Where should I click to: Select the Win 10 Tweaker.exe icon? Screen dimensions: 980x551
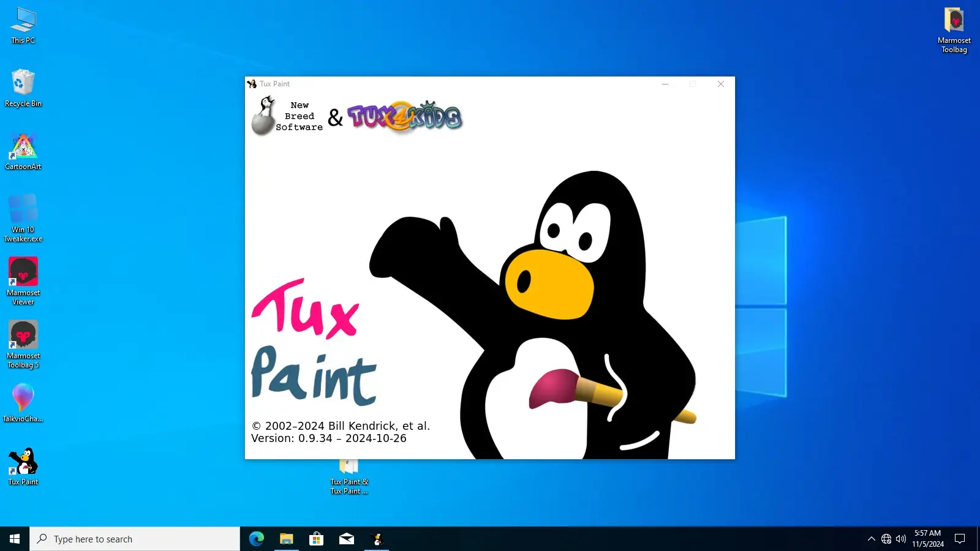[x=23, y=218]
